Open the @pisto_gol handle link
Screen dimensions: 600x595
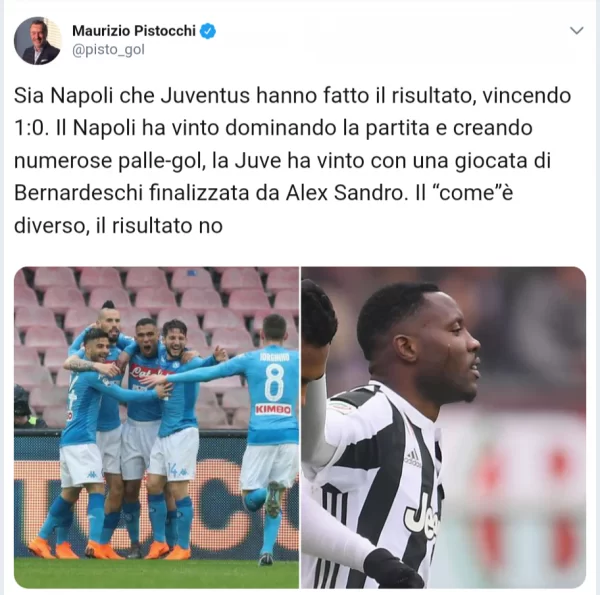108,50
